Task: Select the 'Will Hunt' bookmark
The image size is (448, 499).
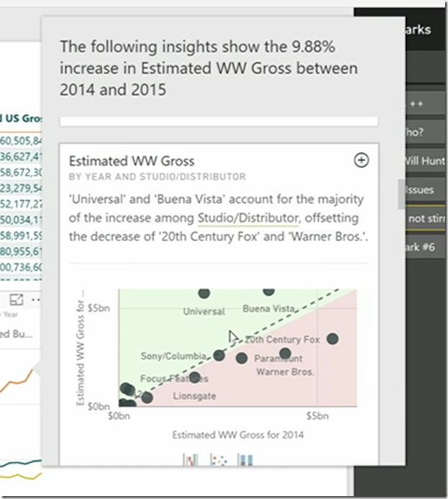Action: pos(425,161)
